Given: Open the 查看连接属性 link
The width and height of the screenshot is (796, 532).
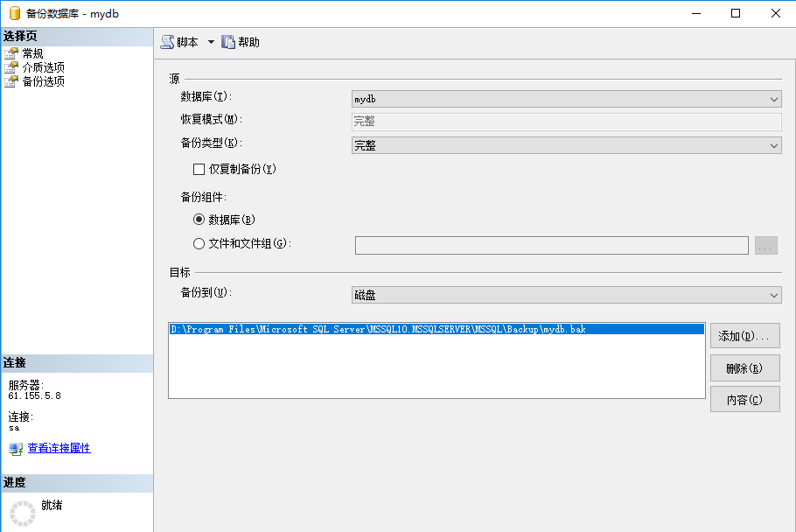Looking at the screenshot, I should coord(59,449).
